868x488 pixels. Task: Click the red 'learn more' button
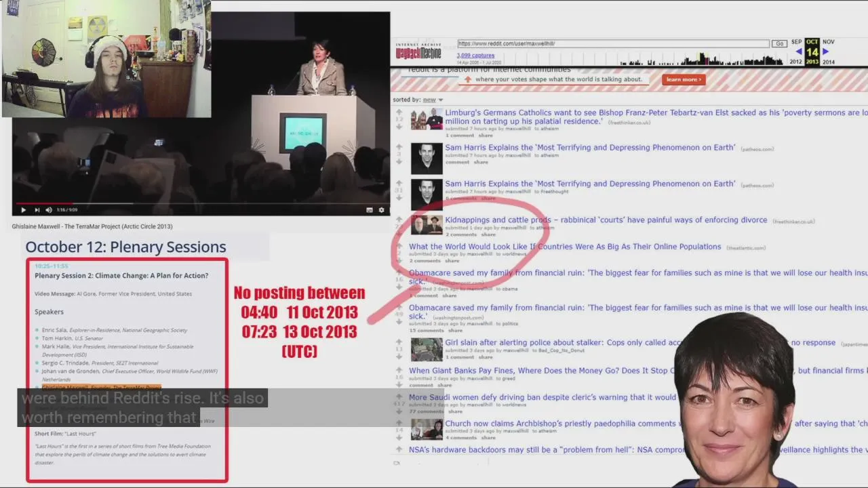coord(684,79)
